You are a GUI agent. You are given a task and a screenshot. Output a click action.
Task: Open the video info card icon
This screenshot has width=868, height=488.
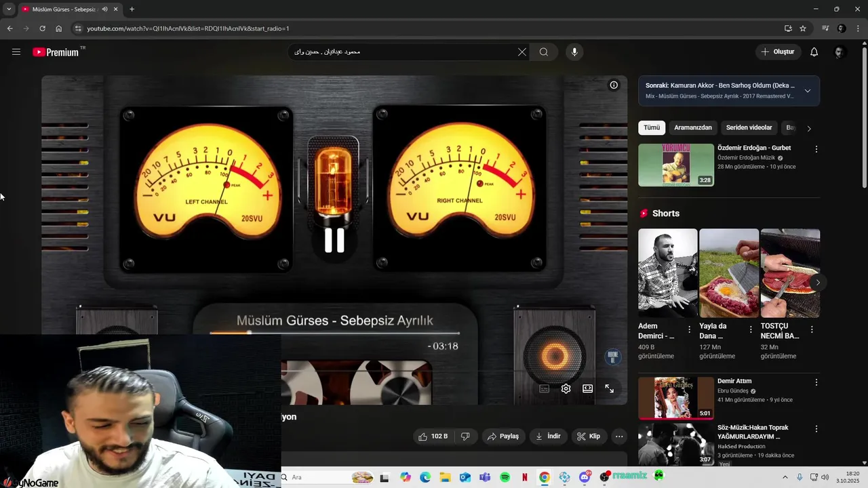point(614,85)
